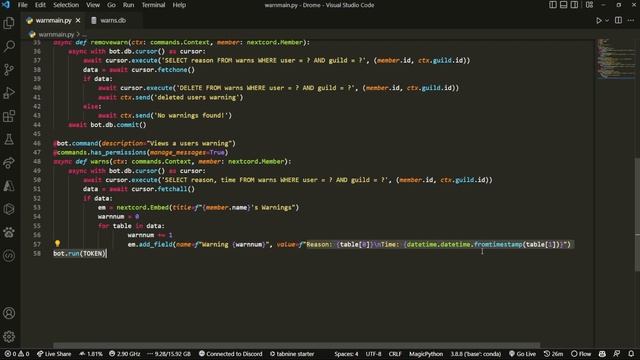Viewport: 640px width, 360px height.
Task: Split the editor right
Action: 618,20
